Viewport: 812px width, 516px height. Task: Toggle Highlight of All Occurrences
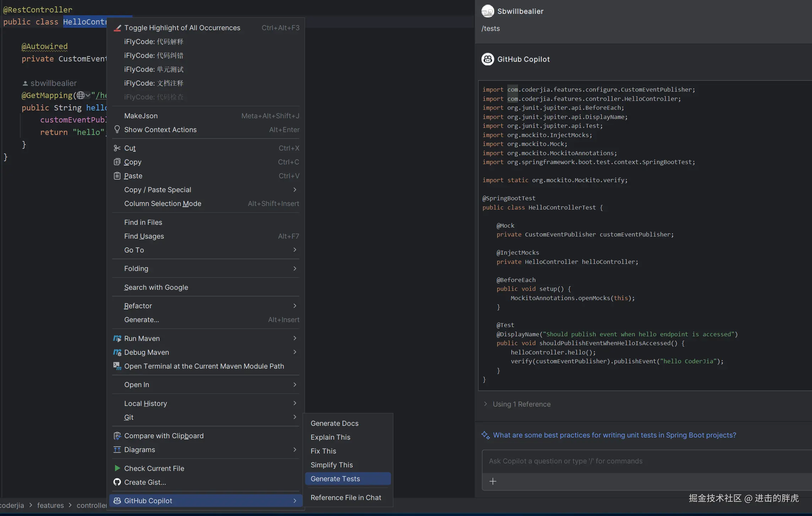point(182,28)
